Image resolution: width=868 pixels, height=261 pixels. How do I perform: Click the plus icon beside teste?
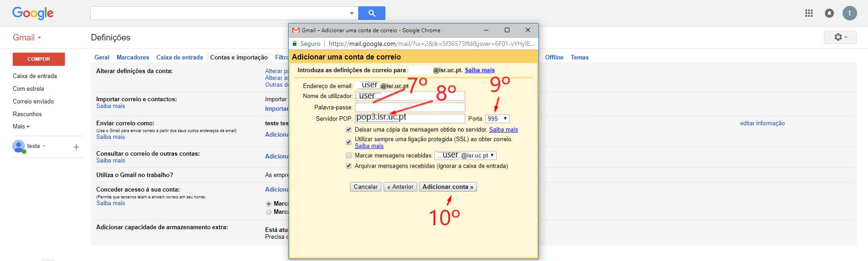76,147
